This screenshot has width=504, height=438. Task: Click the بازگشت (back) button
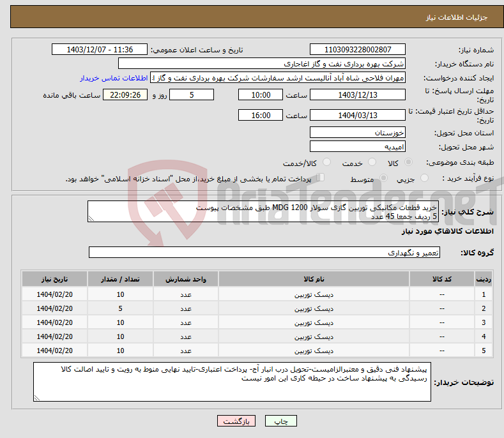pos(236,421)
